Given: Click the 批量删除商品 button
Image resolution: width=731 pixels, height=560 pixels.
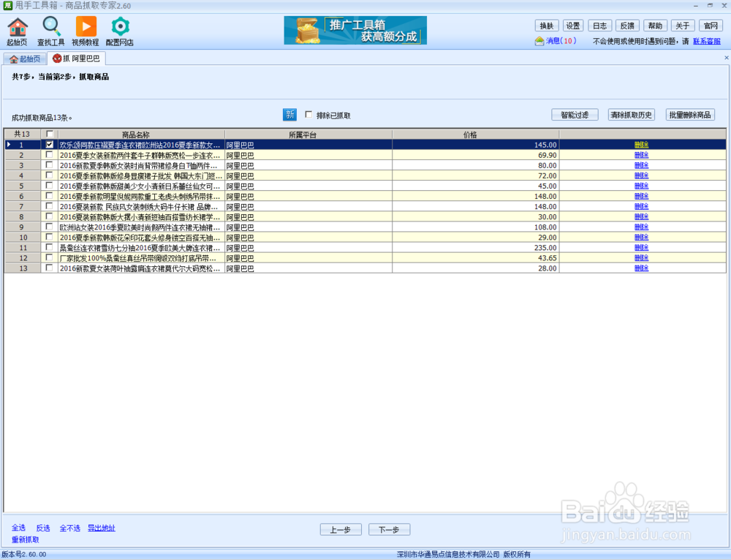Looking at the screenshot, I should click(x=690, y=115).
